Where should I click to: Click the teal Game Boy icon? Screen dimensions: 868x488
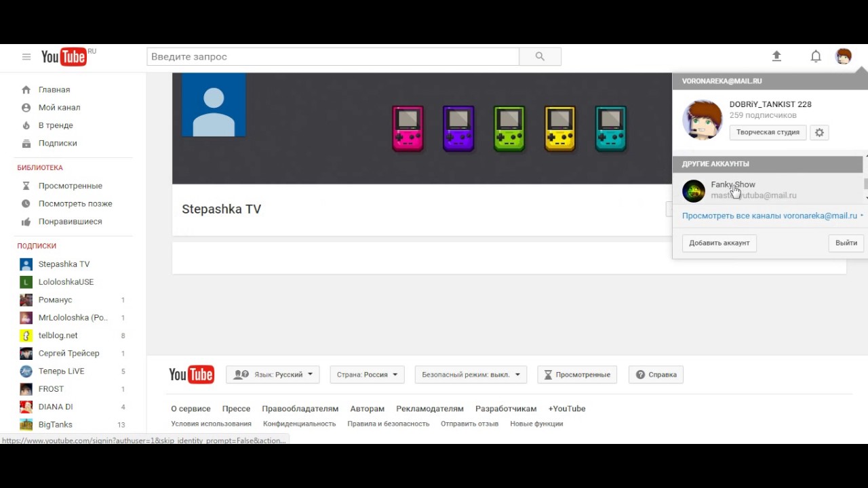click(610, 128)
